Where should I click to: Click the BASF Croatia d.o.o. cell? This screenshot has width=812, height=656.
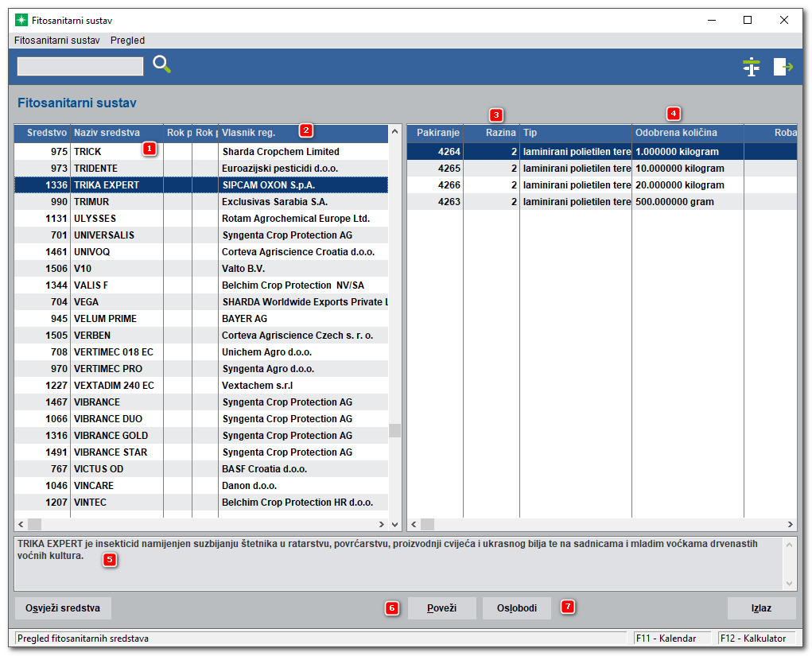[304, 469]
